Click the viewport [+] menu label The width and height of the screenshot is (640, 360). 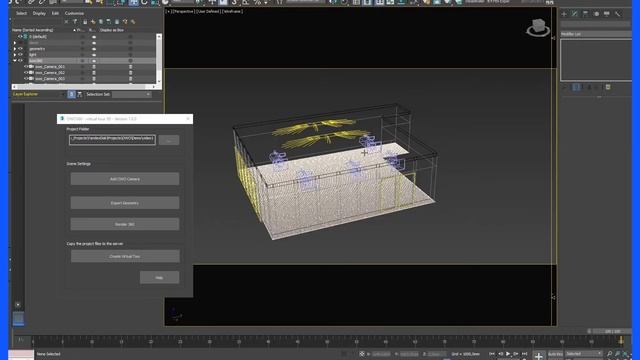pyautogui.click(x=168, y=11)
